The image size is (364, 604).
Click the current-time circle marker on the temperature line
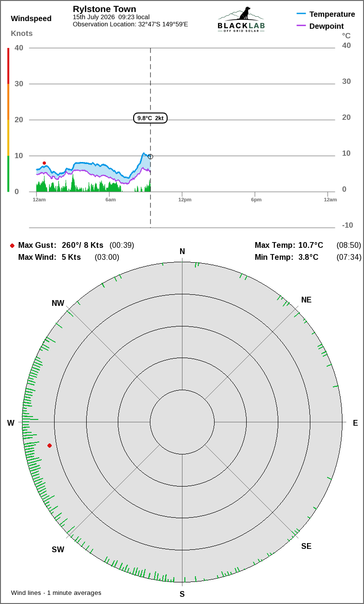150,157
